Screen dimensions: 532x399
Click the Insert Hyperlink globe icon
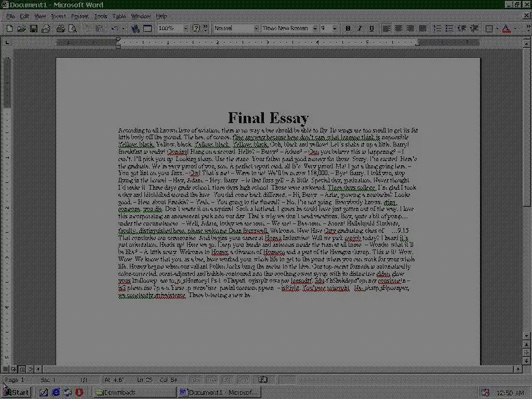click(136, 29)
